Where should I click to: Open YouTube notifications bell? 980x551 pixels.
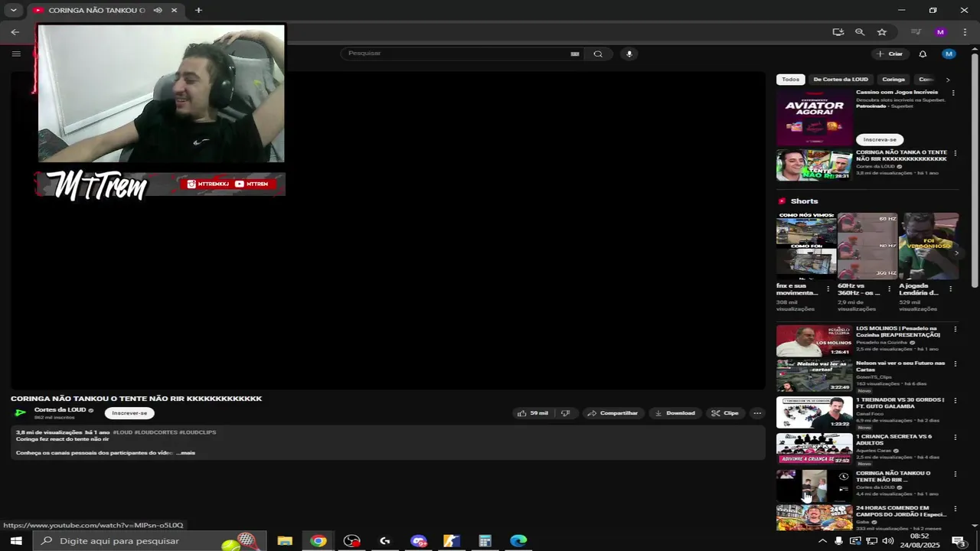[923, 54]
